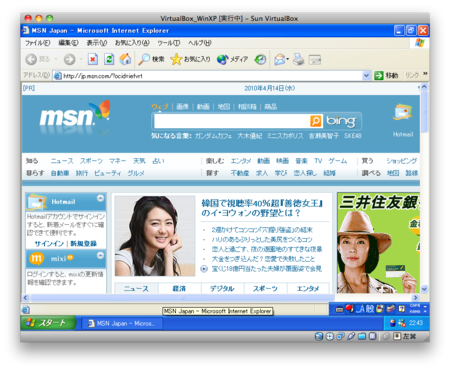
Task: Open the ヘルプ(H) menu
Action: coord(200,43)
